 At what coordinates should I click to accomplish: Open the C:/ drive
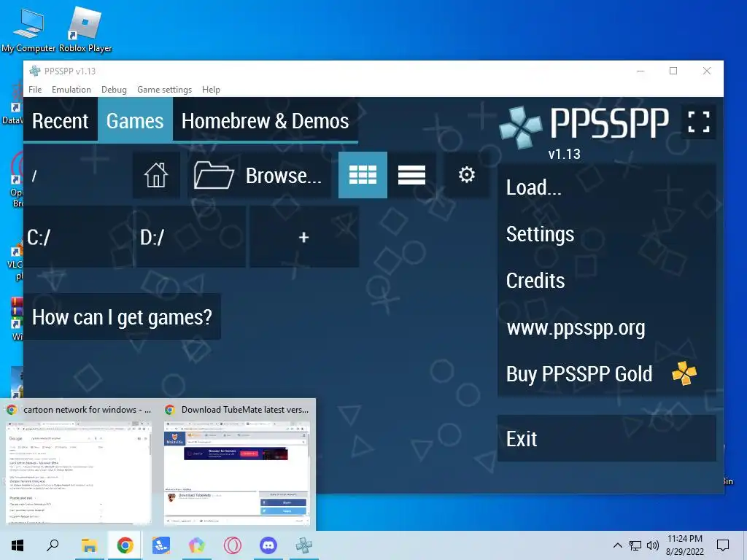click(x=77, y=237)
